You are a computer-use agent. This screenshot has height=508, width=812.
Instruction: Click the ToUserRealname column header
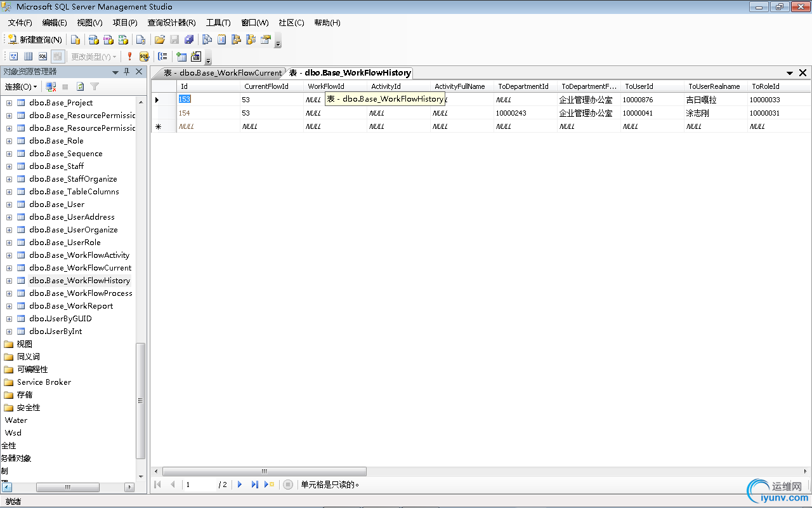pos(716,86)
